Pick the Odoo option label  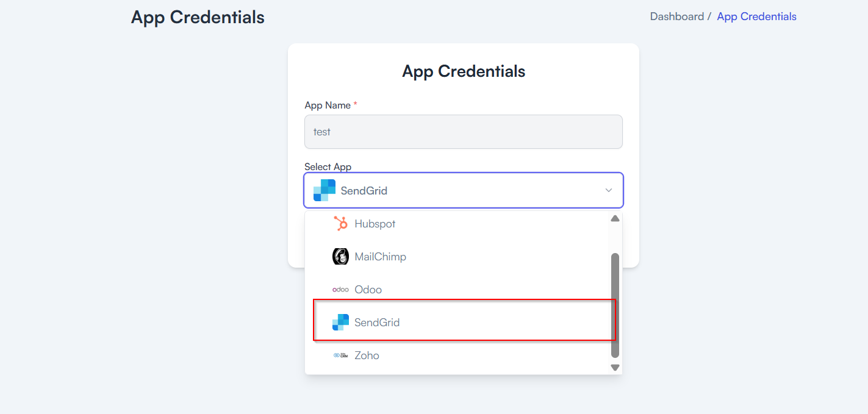tap(368, 290)
